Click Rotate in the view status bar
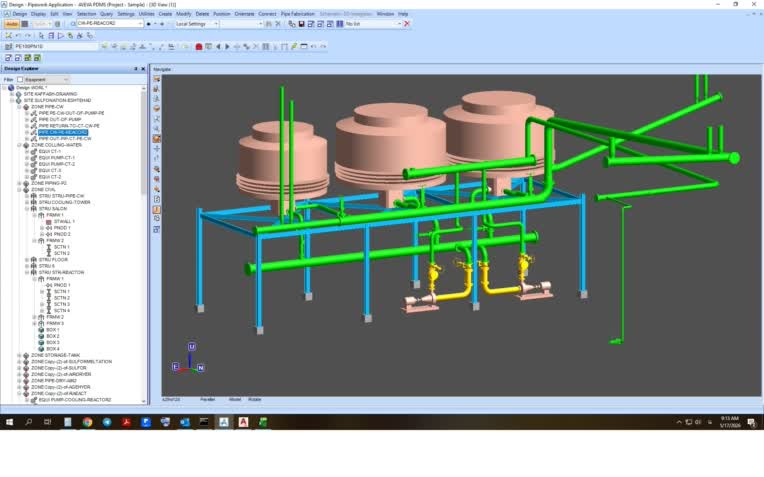The height and width of the screenshot is (477, 764). [254, 400]
